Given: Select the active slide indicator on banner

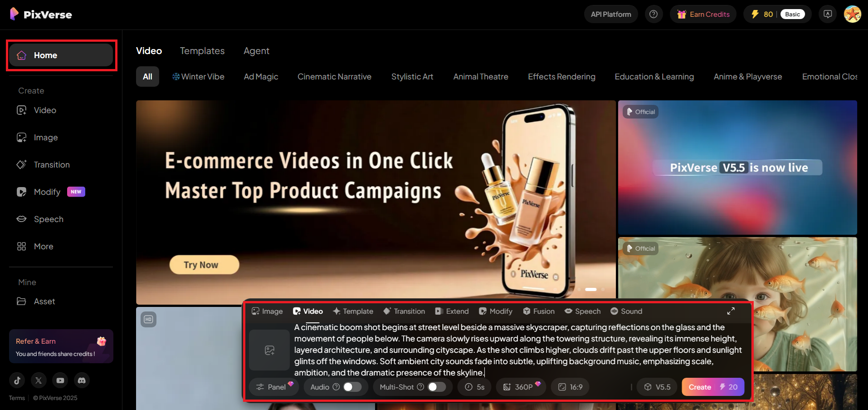Looking at the screenshot, I should 591,289.
